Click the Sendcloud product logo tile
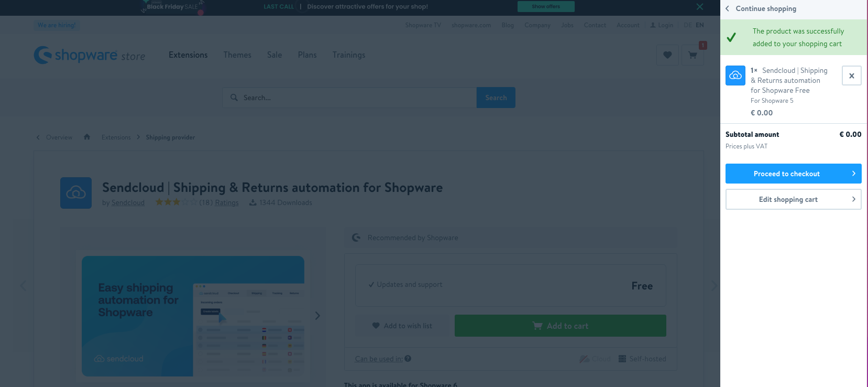The height and width of the screenshot is (387, 868). 76,193
